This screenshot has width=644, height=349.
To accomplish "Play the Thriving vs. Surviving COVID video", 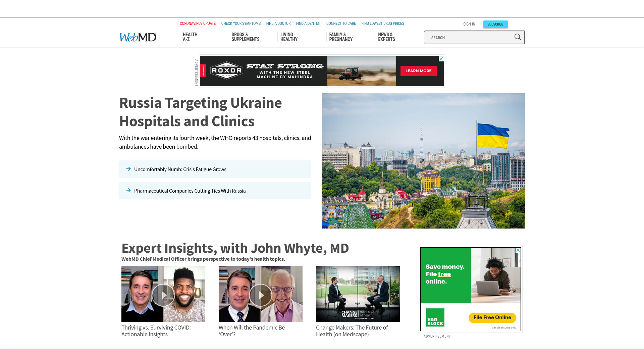I will point(163,295).
